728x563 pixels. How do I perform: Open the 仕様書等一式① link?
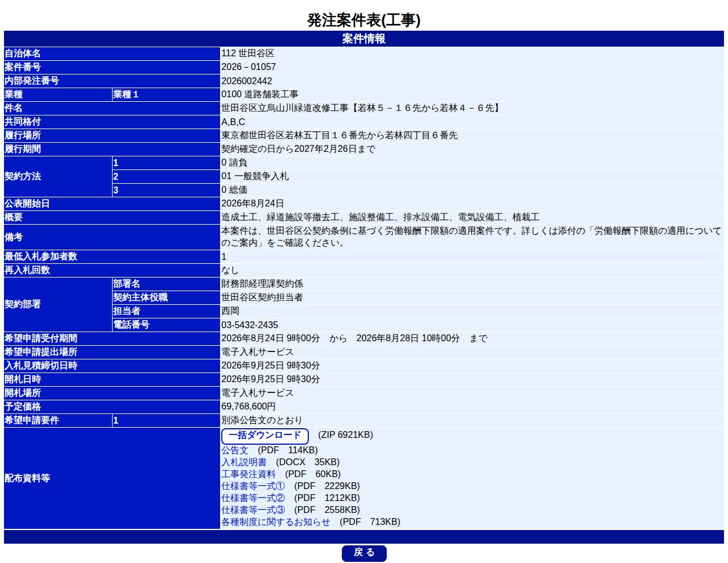(253, 486)
